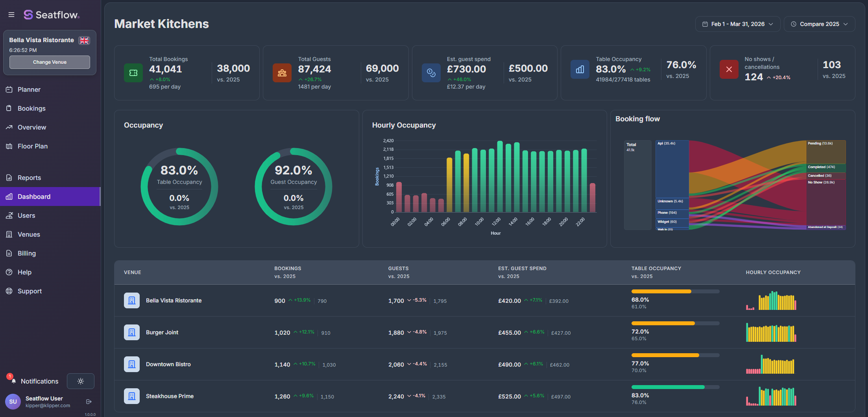The width and height of the screenshot is (868, 417).
Task: Click the Downtown Bistro building icon
Action: pyautogui.click(x=132, y=364)
